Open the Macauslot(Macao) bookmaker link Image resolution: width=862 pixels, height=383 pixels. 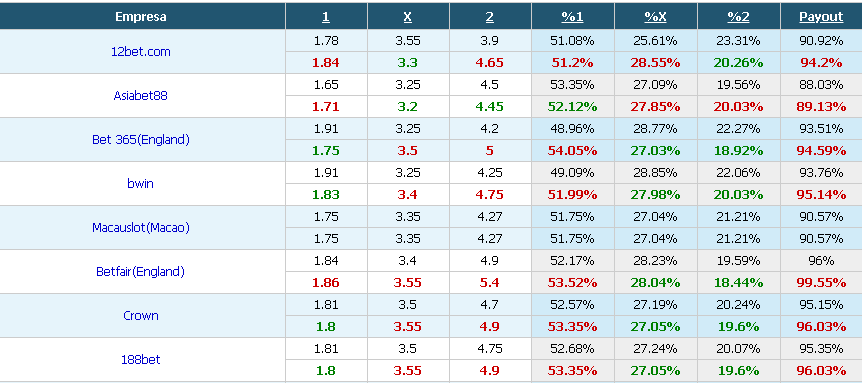click(x=141, y=227)
